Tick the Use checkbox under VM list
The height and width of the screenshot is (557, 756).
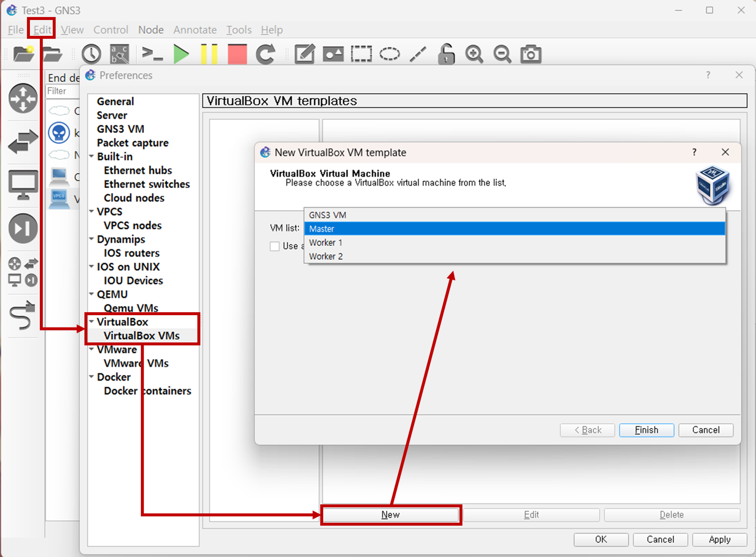tap(275, 246)
